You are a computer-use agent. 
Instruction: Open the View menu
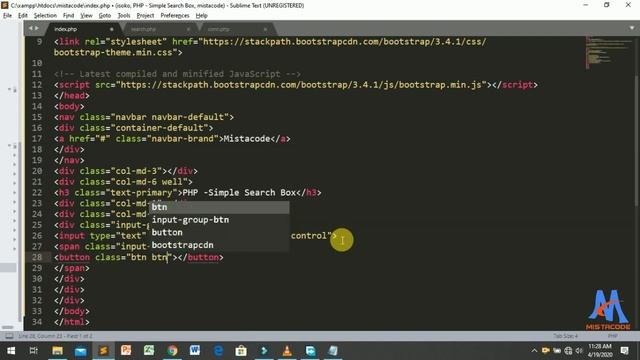click(86, 16)
